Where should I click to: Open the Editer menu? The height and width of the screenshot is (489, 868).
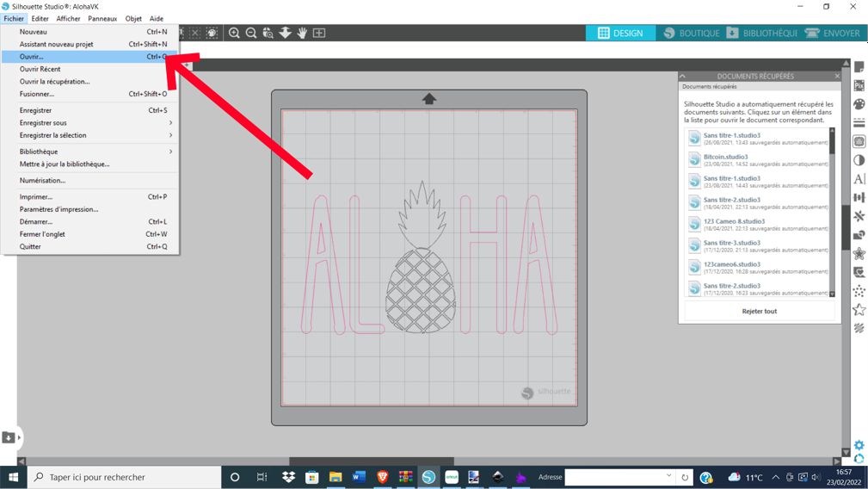point(40,18)
